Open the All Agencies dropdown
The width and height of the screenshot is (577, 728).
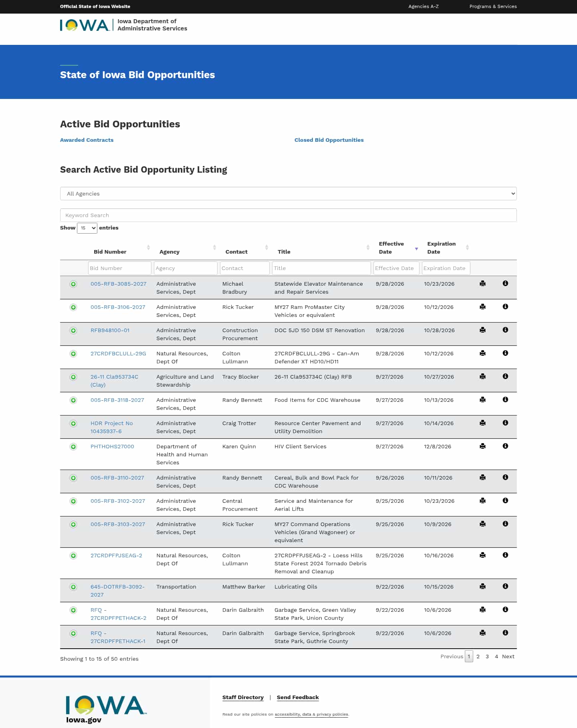pos(288,194)
